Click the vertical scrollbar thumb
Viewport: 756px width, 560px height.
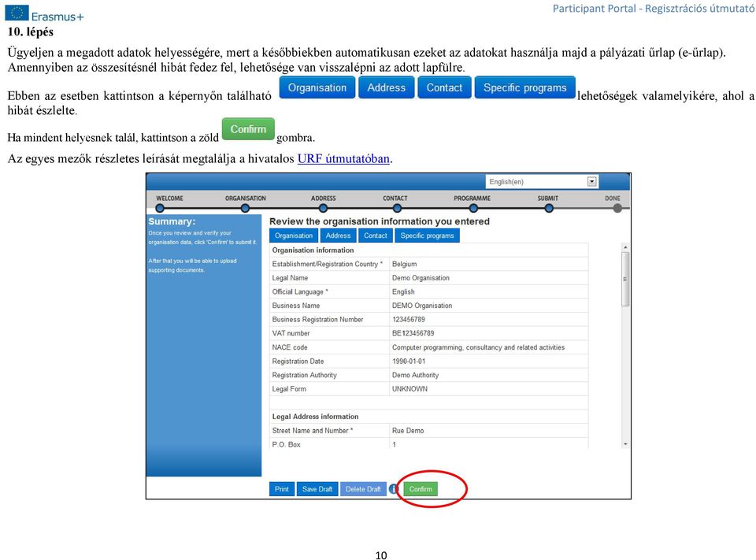(625, 279)
